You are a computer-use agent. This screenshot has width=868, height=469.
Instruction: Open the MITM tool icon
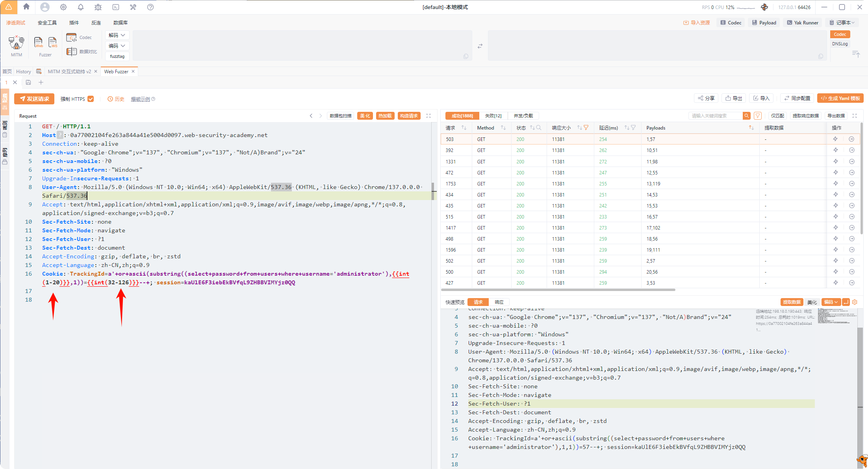click(x=17, y=43)
